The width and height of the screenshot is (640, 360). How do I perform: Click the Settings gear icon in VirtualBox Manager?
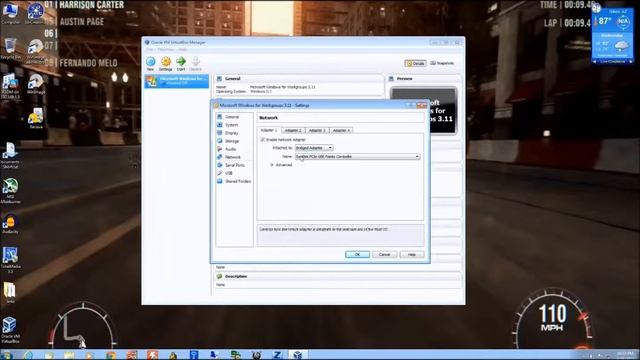[166, 62]
